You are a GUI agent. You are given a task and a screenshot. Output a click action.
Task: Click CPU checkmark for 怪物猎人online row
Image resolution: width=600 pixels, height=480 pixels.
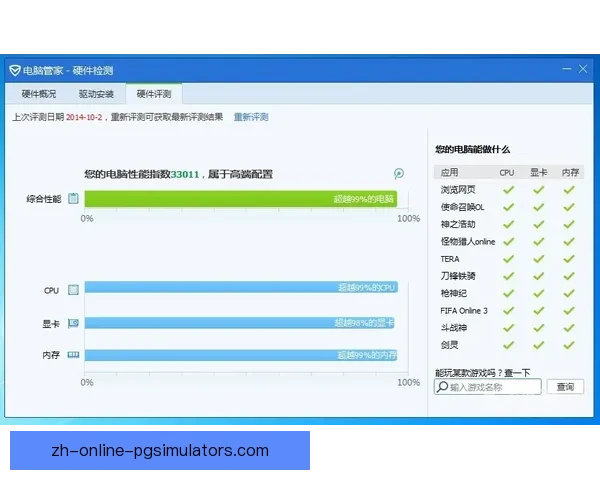point(509,242)
